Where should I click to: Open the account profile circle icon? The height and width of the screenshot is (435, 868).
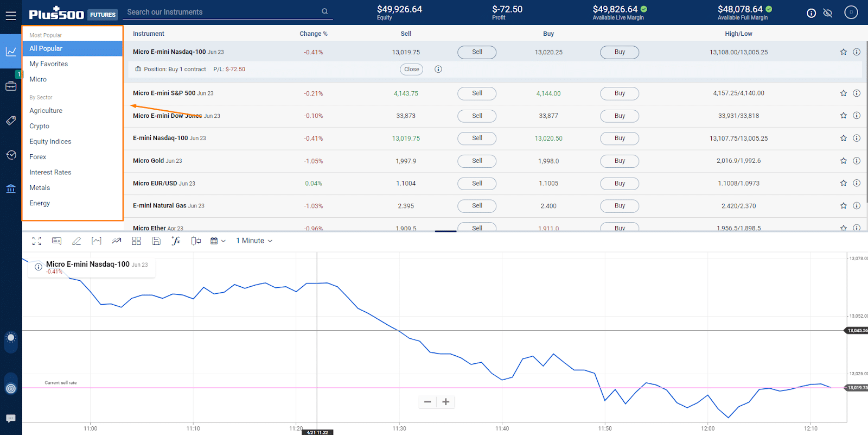coord(851,12)
